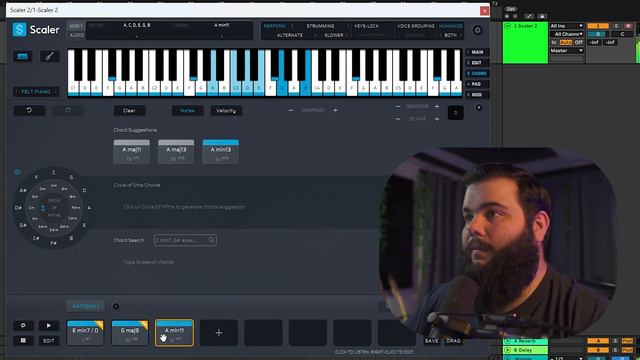Click the DRAG button
640x360 pixels.
tap(453, 341)
